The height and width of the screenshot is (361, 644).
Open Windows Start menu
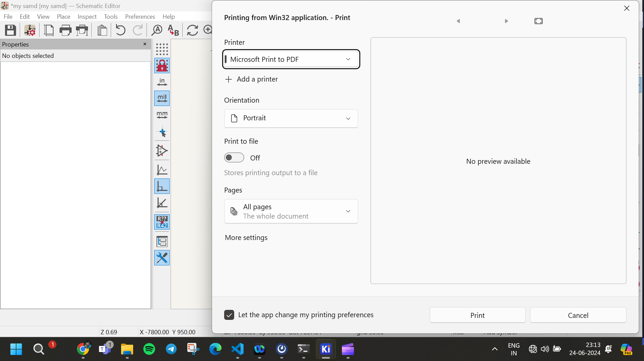pyautogui.click(x=16, y=349)
